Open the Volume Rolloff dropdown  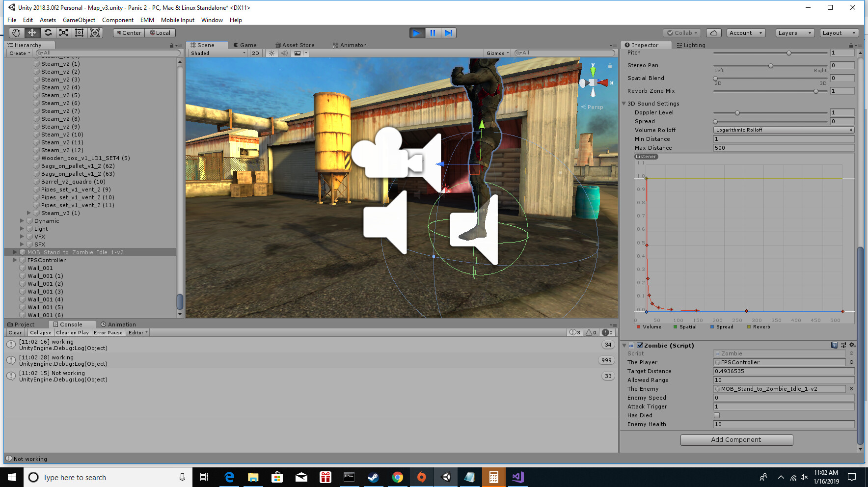783,130
